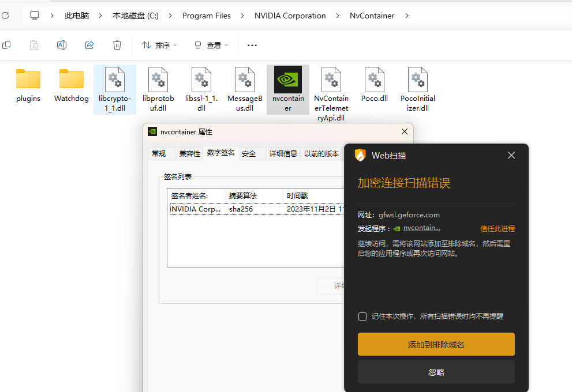Open the 查看 view dropdown

coord(211,45)
